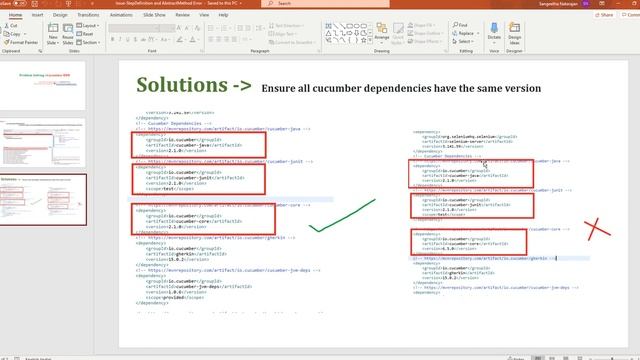Open the Section dropdown
This screenshot has height=360, width=640.
[x=88, y=42]
